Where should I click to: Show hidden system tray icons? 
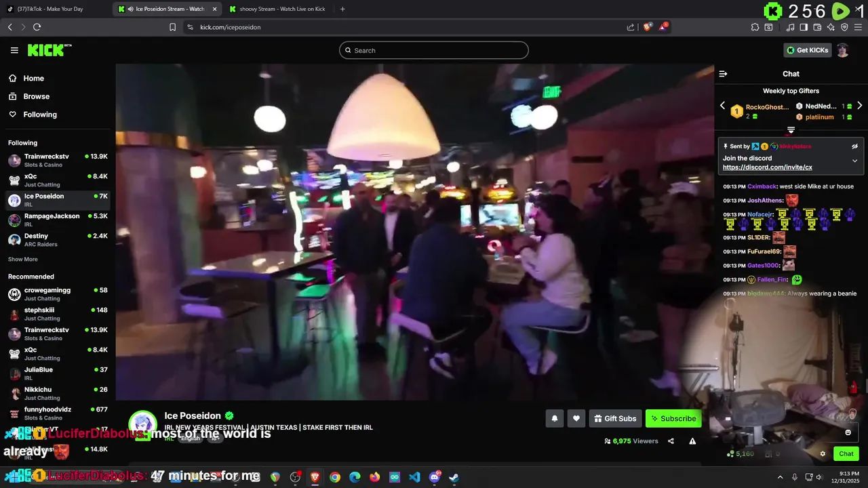pyautogui.click(x=780, y=477)
